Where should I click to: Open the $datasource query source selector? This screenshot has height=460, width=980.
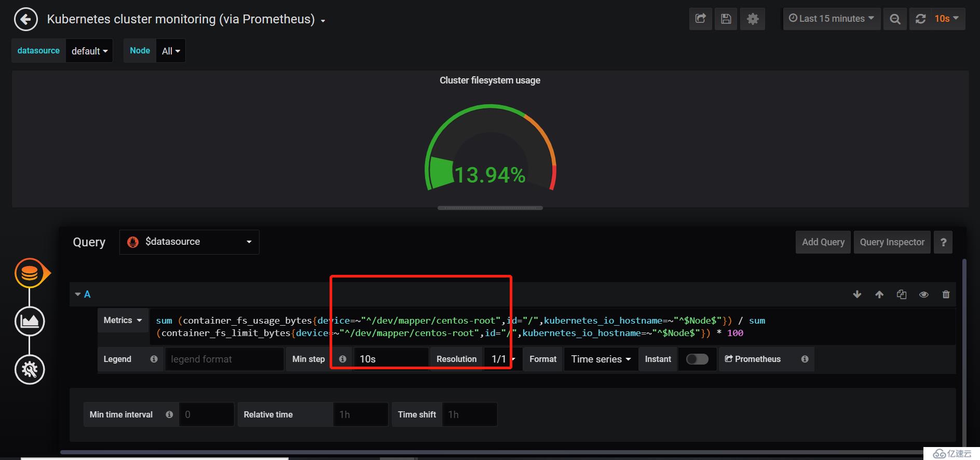tap(189, 242)
